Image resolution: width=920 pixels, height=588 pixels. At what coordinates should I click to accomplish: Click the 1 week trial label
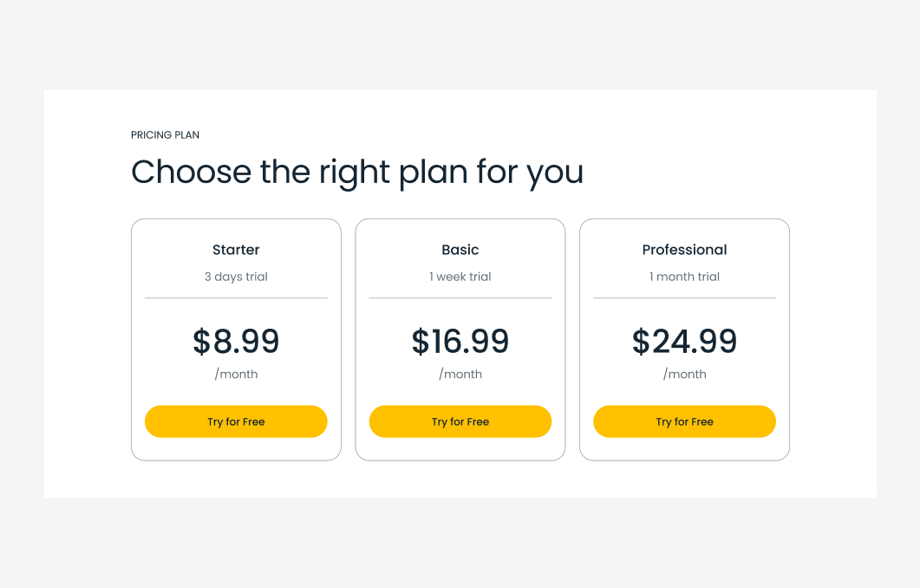point(460,277)
